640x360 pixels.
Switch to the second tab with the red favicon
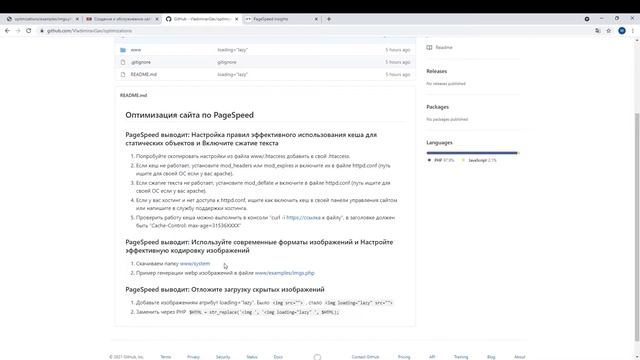click(x=122, y=19)
